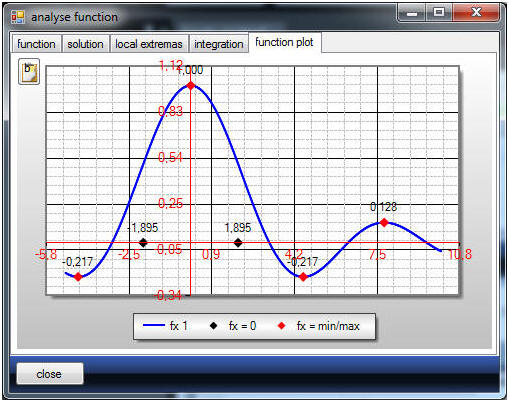Close the window with the red X
The width and height of the screenshot is (509, 402).
[x=476, y=13]
